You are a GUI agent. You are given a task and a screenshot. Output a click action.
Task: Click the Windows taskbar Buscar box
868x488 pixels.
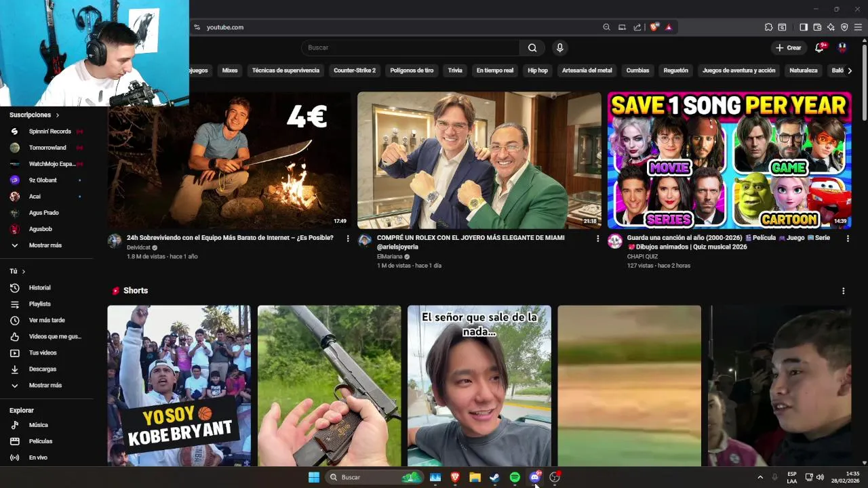pyautogui.click(x=374, y=477)
